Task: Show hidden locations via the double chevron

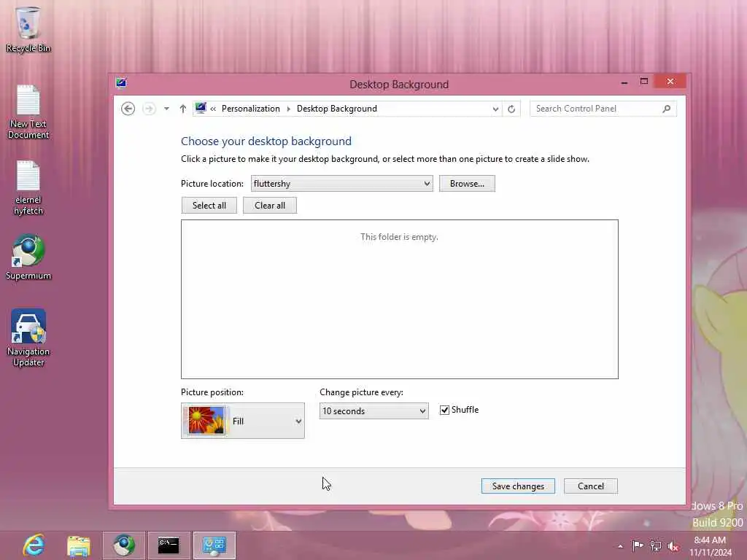Action: click(x=213, y=109)
